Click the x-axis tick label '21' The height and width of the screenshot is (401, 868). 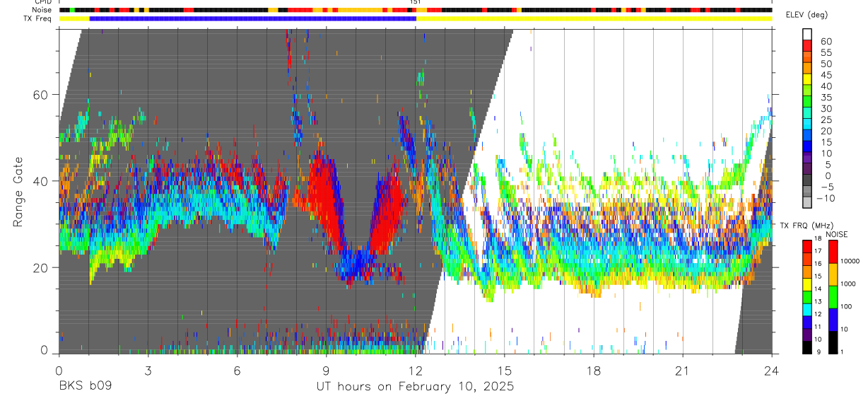683,371
